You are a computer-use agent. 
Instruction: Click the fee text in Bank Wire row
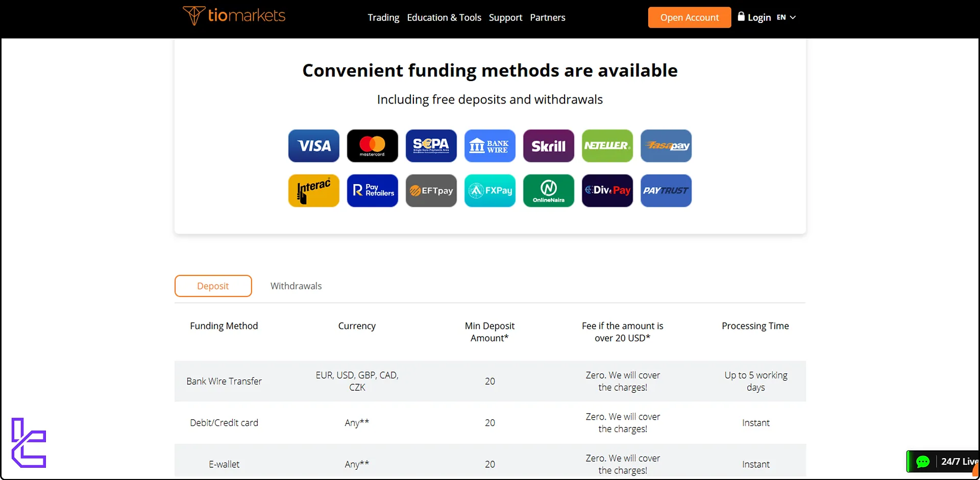(623, 382)
